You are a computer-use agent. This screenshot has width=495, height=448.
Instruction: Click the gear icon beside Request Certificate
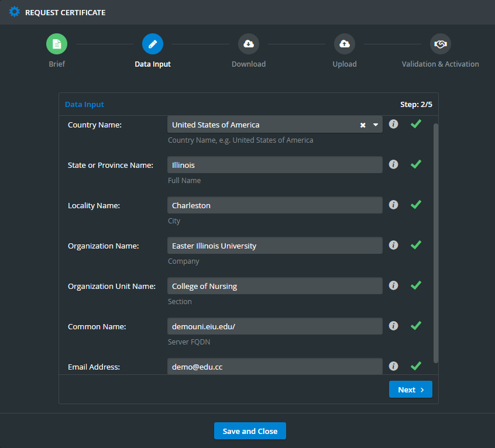point(14,12)
